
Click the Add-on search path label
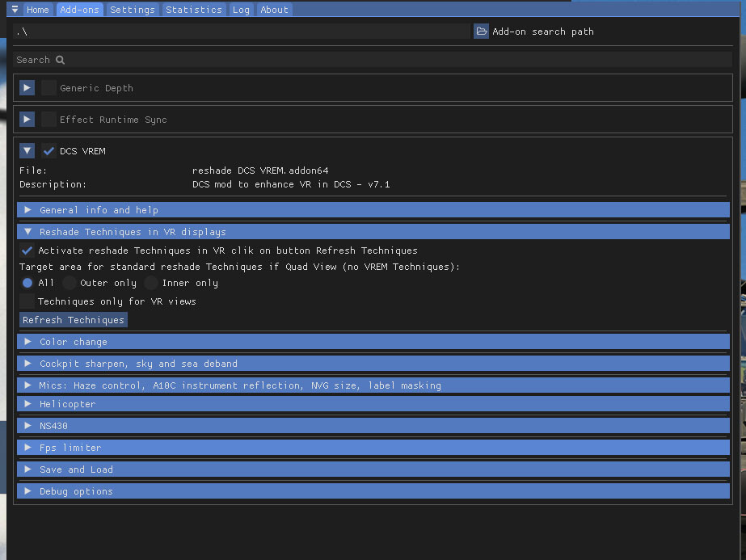[x=543, y=32]
